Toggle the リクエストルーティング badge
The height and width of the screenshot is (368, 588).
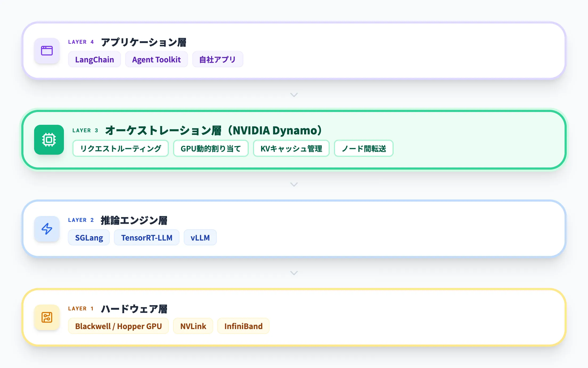click(120, 149)
